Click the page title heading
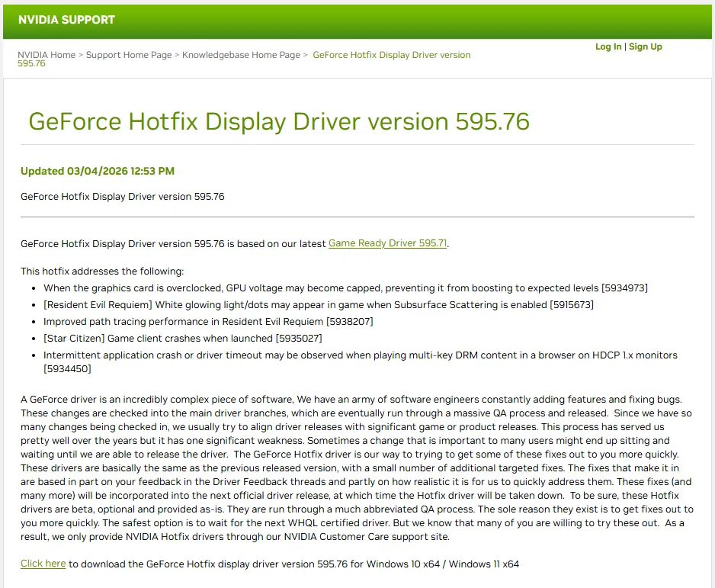This screenshot has width=715, height=588. tap(279, 121)
